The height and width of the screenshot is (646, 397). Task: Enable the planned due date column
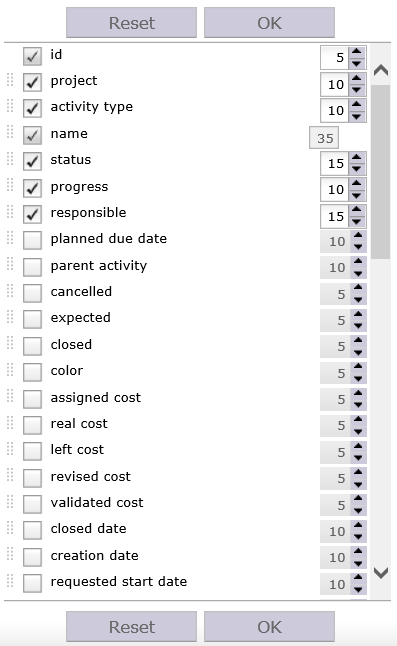coord(32,240)
